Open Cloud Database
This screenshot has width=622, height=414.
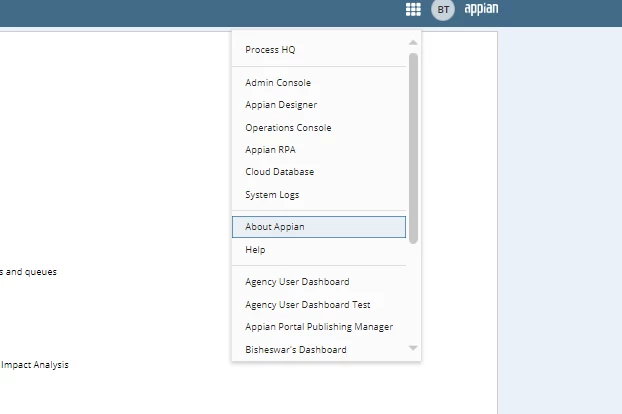319,172
